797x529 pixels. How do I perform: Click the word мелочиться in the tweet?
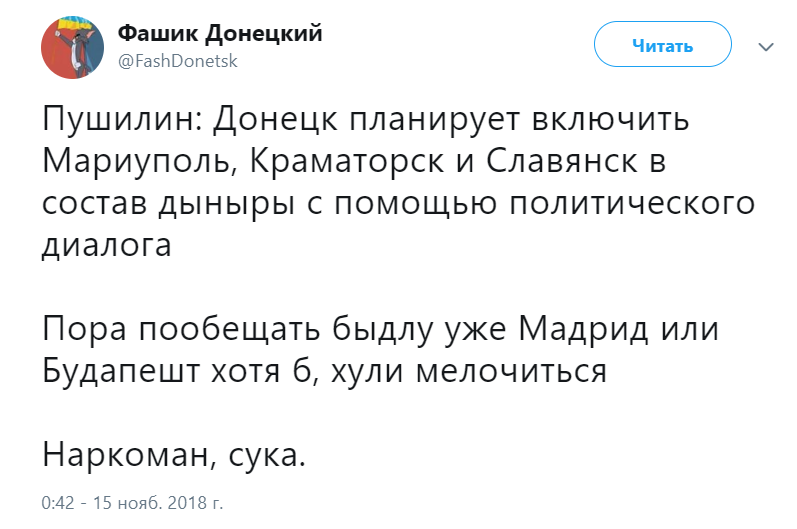point(511,372)
